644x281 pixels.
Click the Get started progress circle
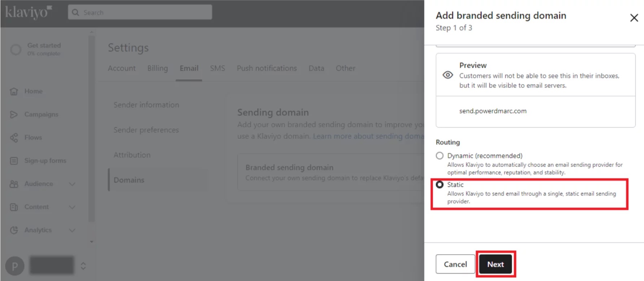pyautogui.click(x=16, y=49)
